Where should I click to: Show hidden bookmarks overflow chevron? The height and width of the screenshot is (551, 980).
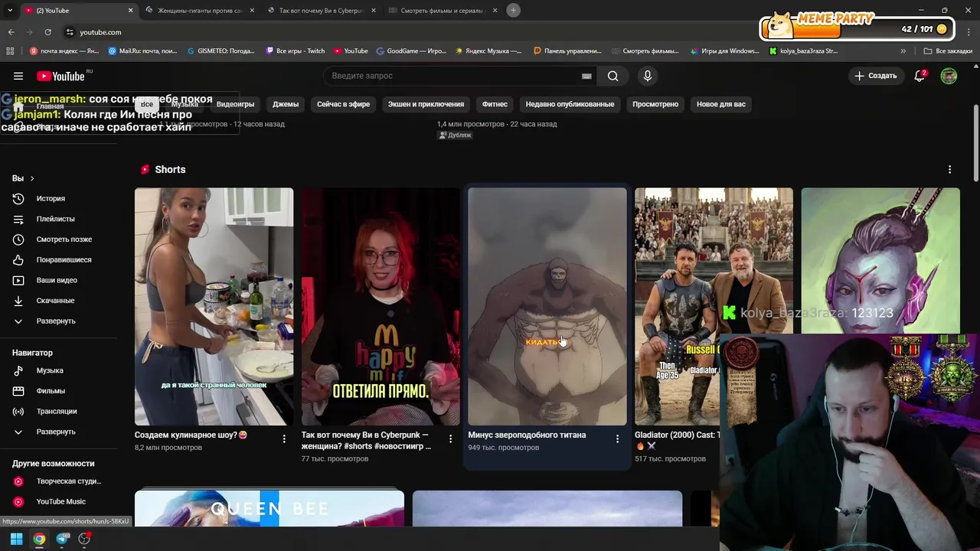click(903, 51)
